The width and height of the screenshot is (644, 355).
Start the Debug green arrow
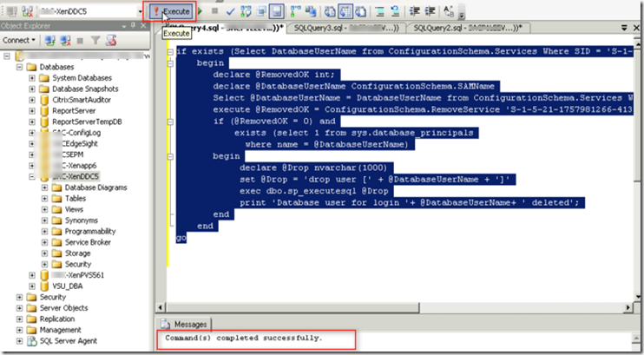200,11
